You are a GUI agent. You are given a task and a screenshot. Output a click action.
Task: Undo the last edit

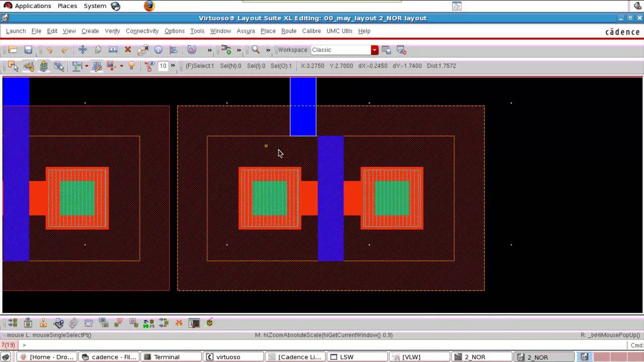(49, 50)
